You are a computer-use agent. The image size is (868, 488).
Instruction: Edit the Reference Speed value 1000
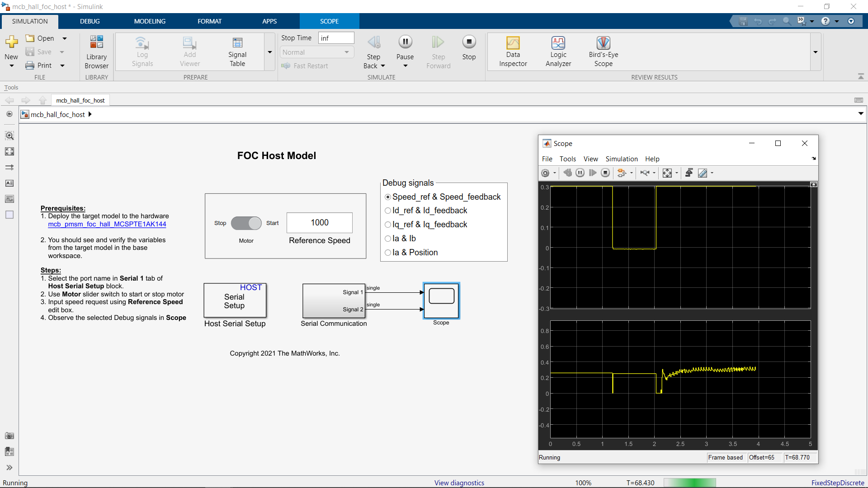point(319,222)
